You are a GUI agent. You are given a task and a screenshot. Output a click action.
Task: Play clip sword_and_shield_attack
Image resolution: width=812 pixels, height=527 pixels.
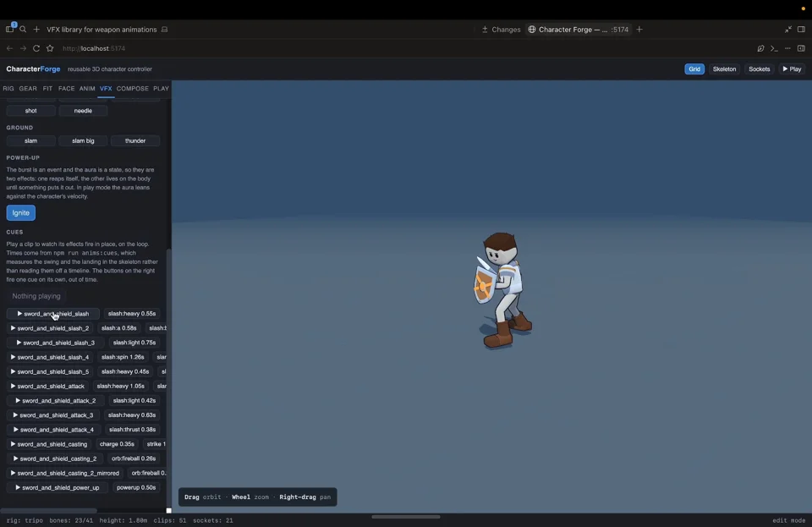(x=47, y=387)
